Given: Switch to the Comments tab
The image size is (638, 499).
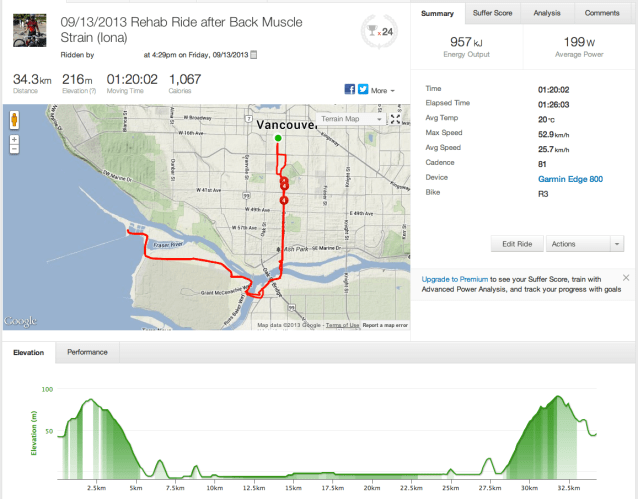Looking at the screenshot, I should tap(602, 13).
